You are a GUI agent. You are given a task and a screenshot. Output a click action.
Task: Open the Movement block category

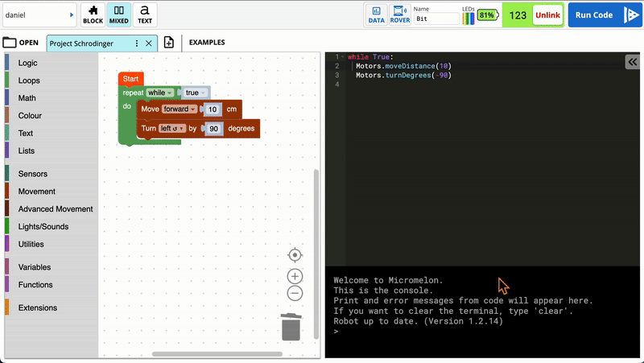(36, 192)
